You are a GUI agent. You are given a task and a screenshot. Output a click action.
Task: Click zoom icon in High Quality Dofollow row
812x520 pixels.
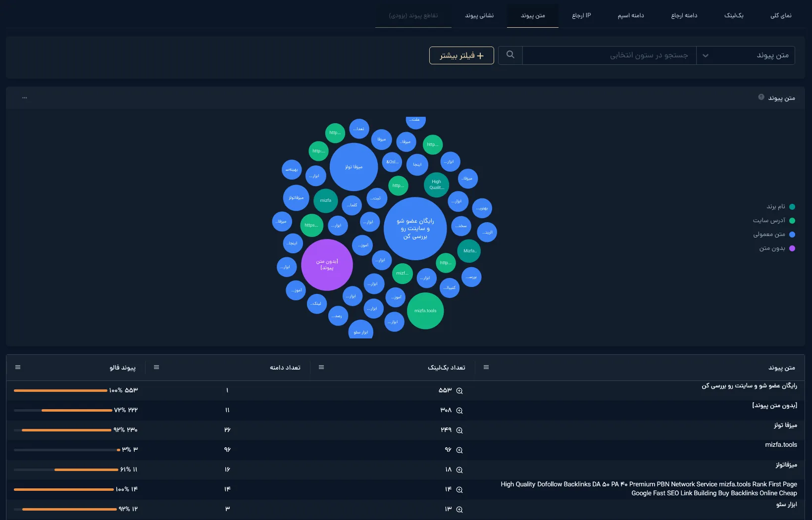(x=459, y=490)
